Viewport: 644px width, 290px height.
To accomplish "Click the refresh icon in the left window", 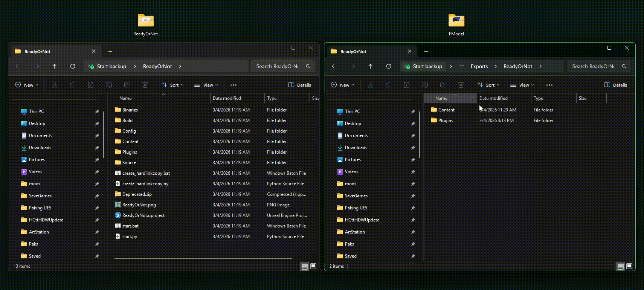I will (73, 66).
